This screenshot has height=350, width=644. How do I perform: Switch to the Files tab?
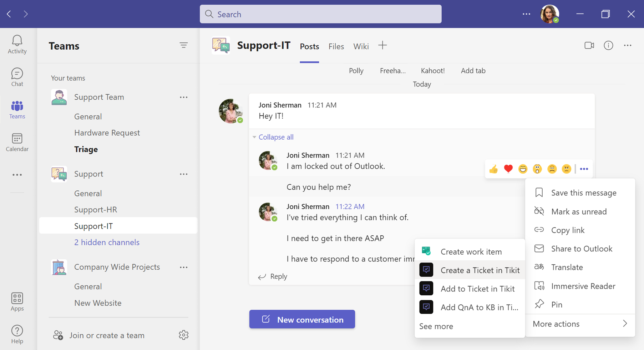[x=336, y=46]
